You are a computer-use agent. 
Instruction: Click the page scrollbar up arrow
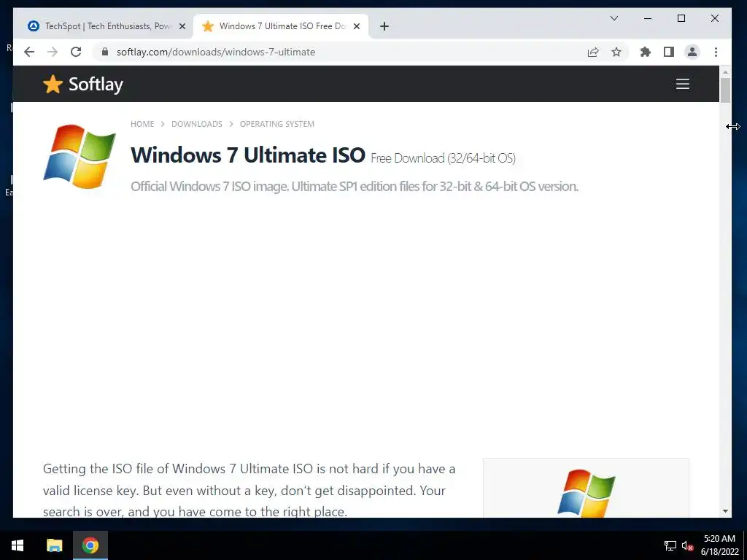pyautogui.click(x=725, y=72)
